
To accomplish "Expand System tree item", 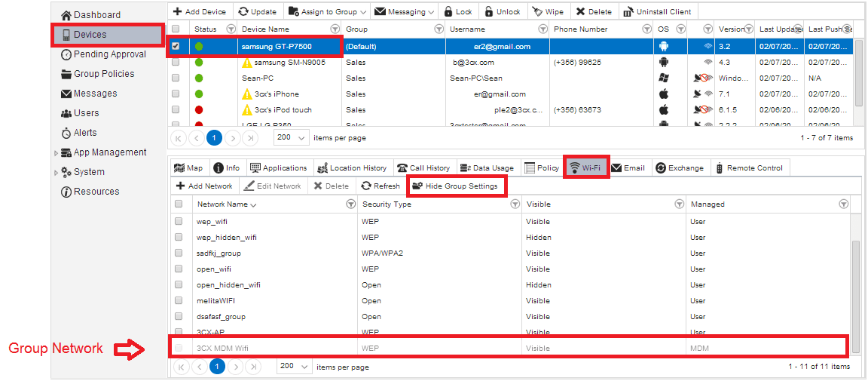I will click(55, 173).
